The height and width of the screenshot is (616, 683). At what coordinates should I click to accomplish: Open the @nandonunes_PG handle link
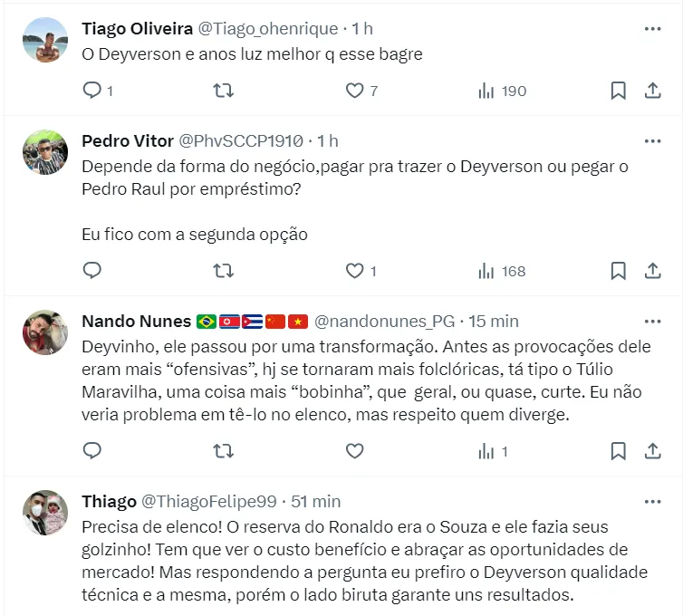tap(384, 322)
